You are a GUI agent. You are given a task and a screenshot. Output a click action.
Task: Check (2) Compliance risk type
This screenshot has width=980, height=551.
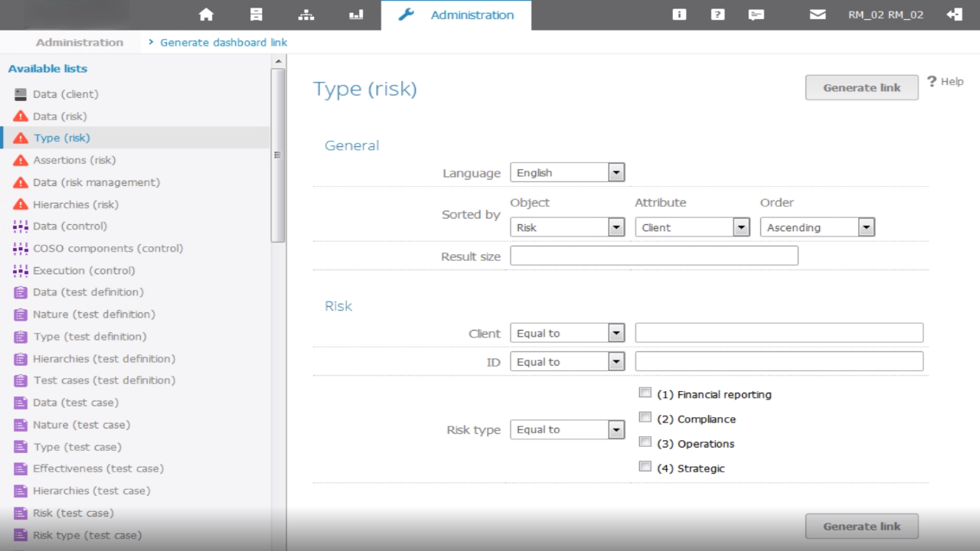645,417
